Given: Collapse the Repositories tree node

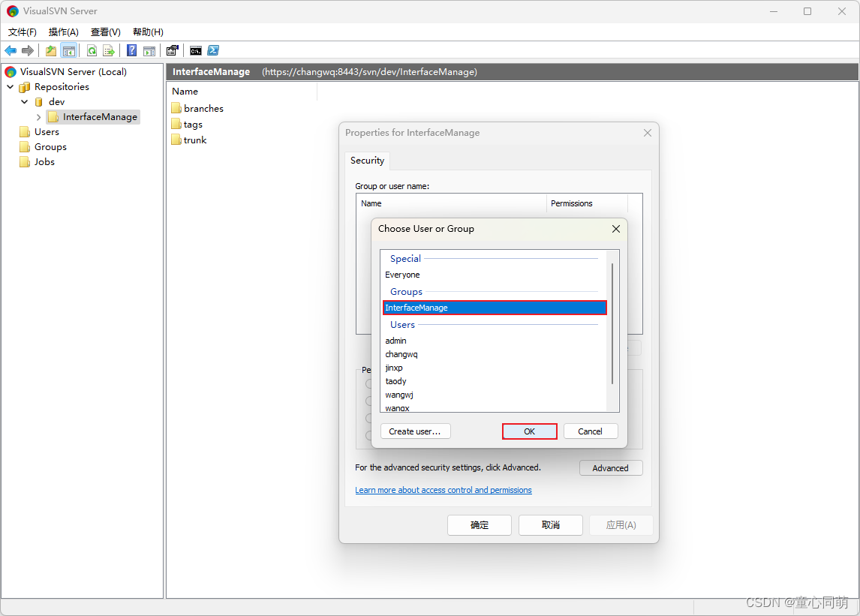Looking at the screenshot, I should click(11, 87).
